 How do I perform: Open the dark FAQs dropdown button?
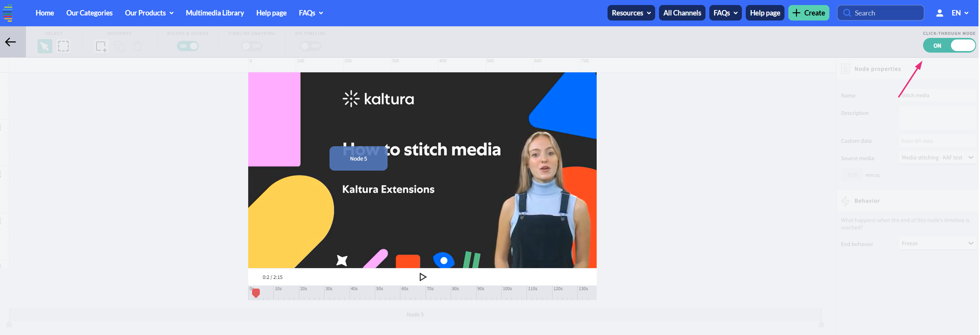tap(725, 13)
